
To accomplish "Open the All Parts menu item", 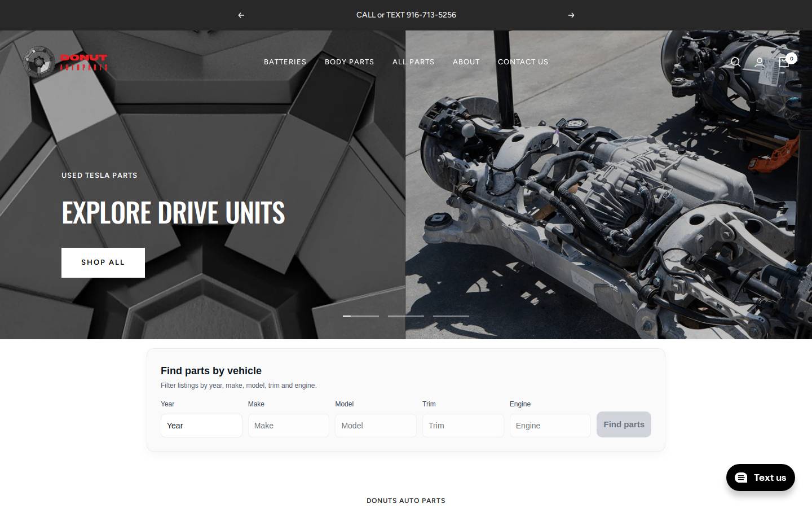I will click(x=413, y=62).
